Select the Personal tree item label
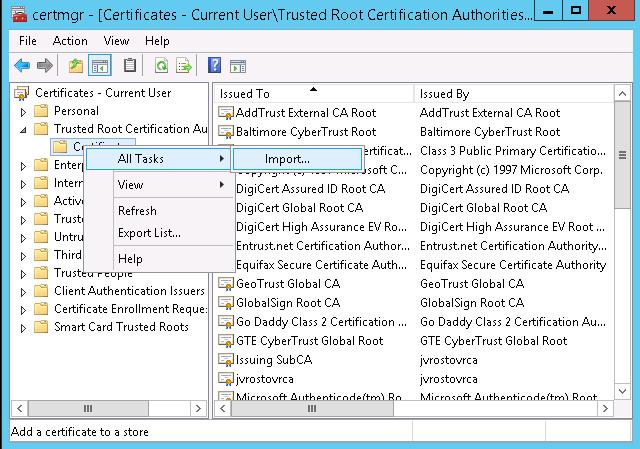 pos(76,111)
